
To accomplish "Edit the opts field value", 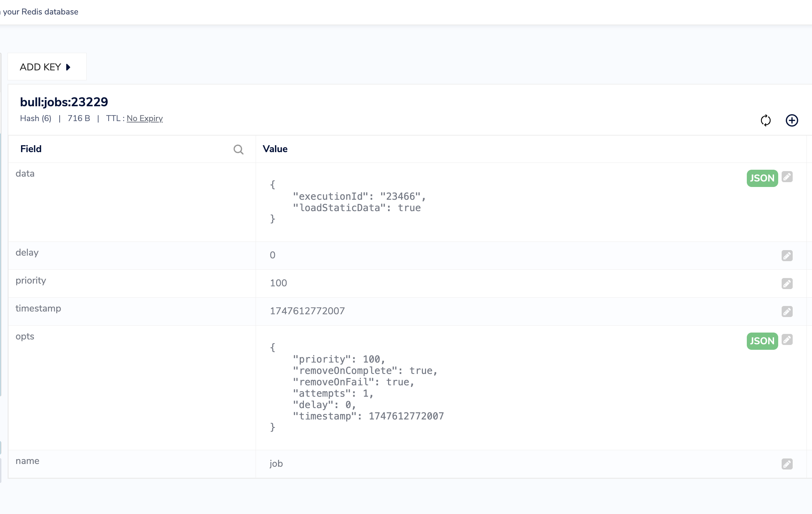I will point(787,340).
